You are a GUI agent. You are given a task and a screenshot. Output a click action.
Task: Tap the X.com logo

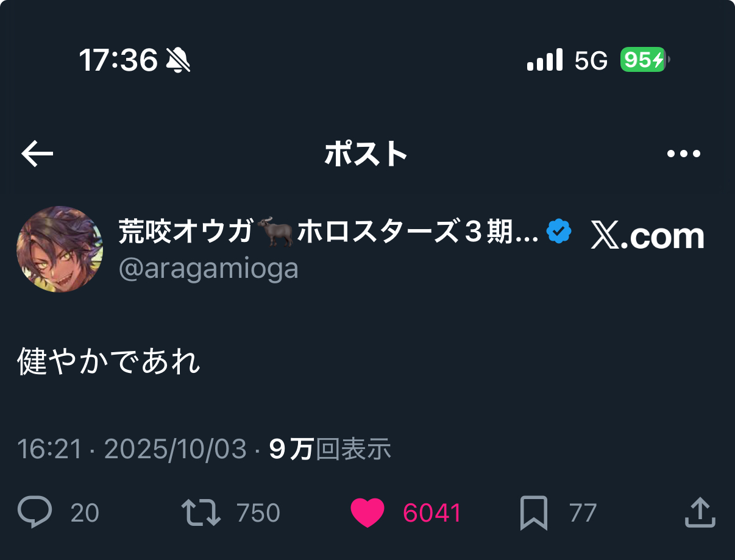647,235
